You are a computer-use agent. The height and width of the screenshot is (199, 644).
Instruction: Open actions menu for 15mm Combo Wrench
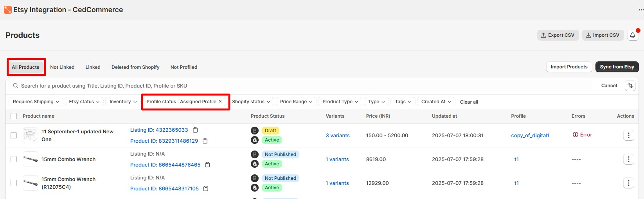coord(628,159)
